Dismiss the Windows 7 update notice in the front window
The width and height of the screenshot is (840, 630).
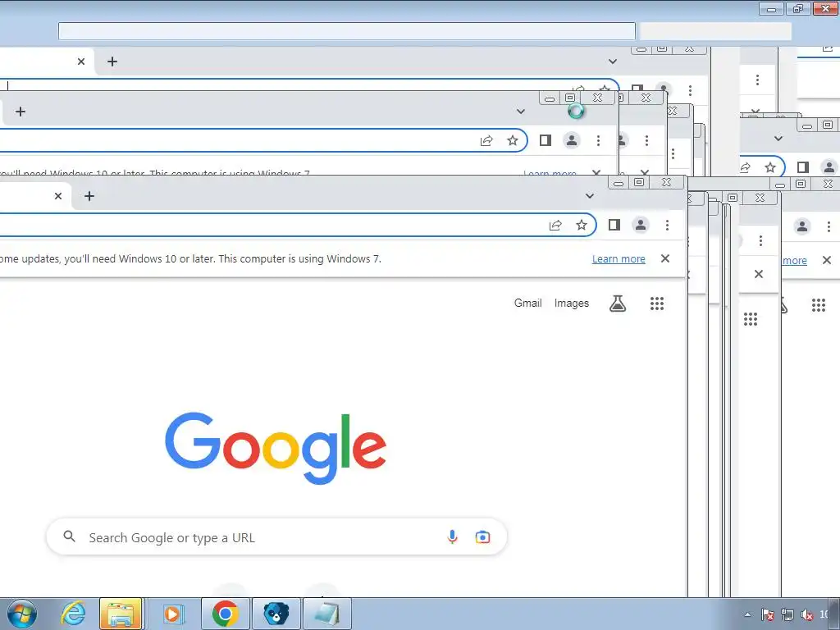[664, 258]
